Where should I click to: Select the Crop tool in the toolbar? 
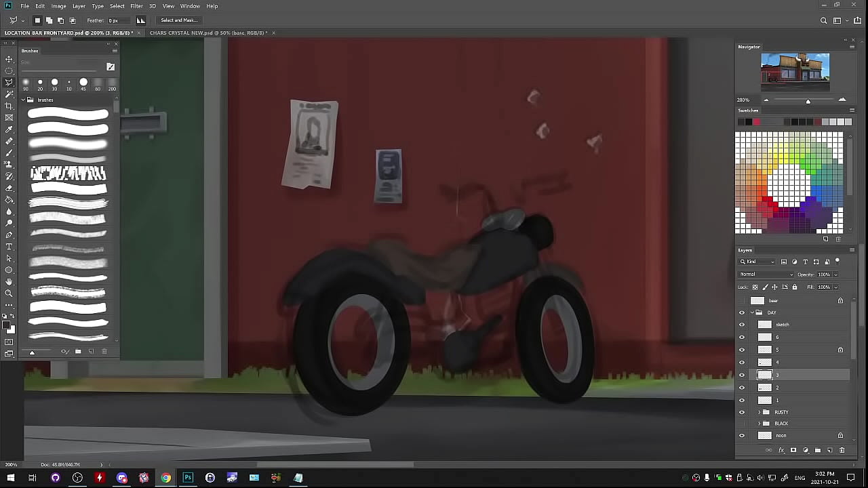[9, 106]
